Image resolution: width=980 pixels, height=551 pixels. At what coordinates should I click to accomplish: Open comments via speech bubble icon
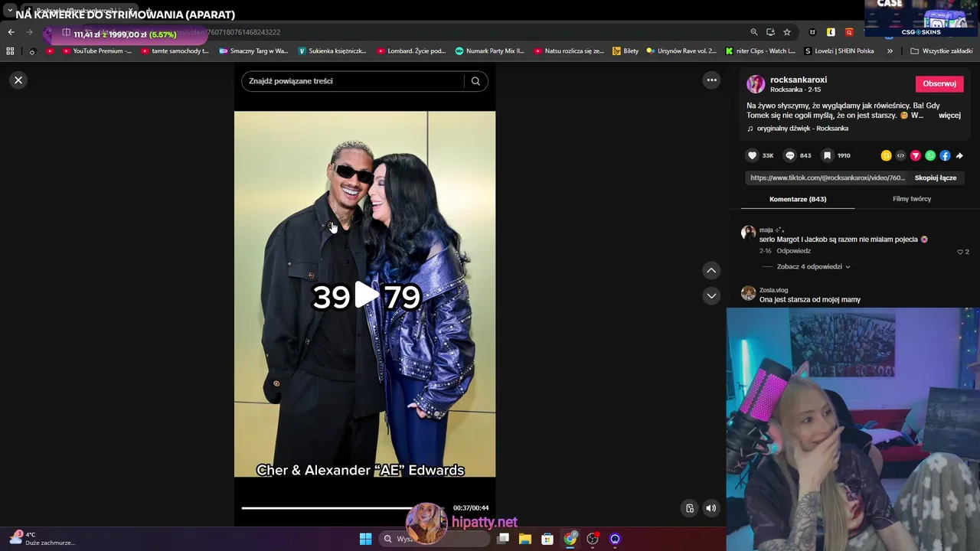click(x=790, y=155)
